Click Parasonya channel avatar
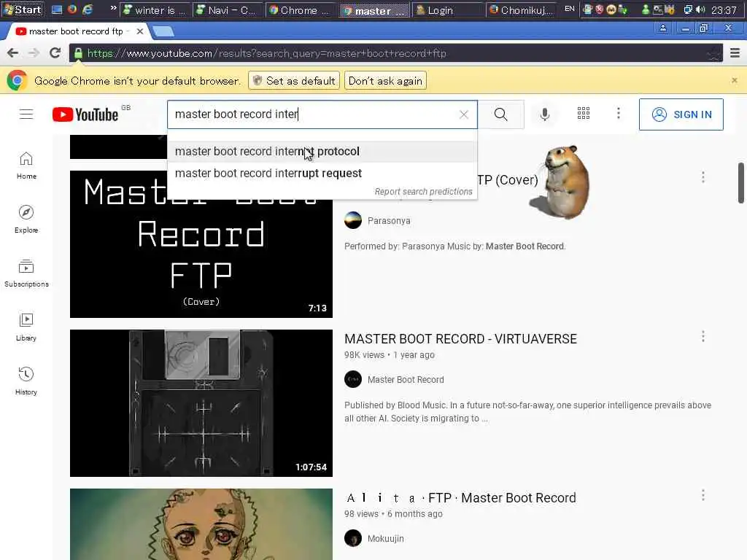This screenshot has height=560, width=747. pyautogui.click(x=353, y=220)
